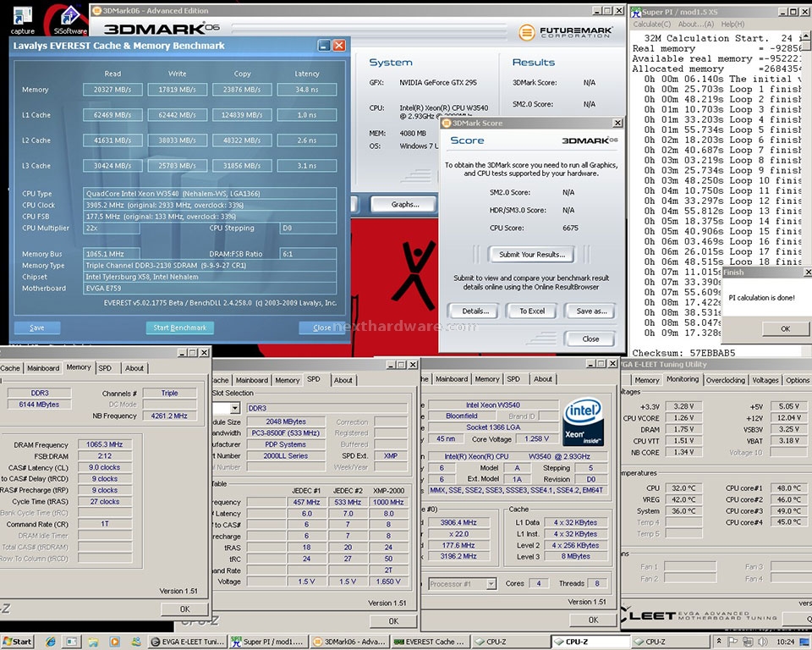Screen dimensions: 812x650
Task: Click the CPU core#3 temperature 49.0 °C
Action: click(x=788, y=511)
